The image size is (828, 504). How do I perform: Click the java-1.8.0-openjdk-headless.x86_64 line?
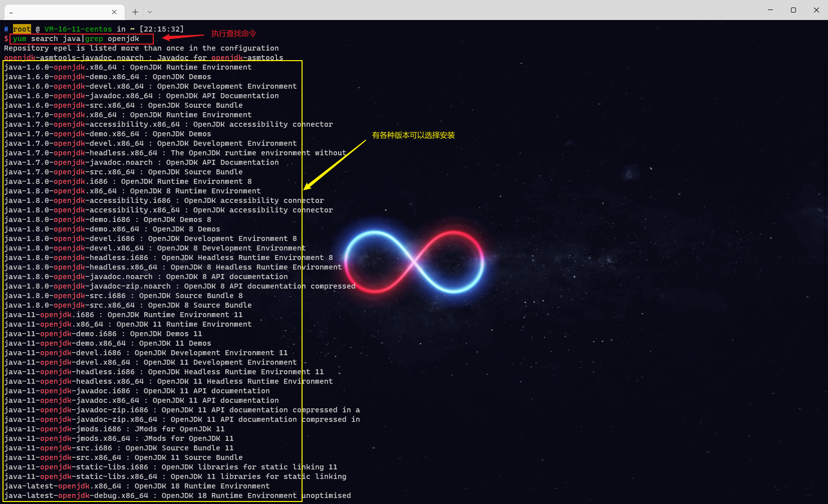(173, 267)
